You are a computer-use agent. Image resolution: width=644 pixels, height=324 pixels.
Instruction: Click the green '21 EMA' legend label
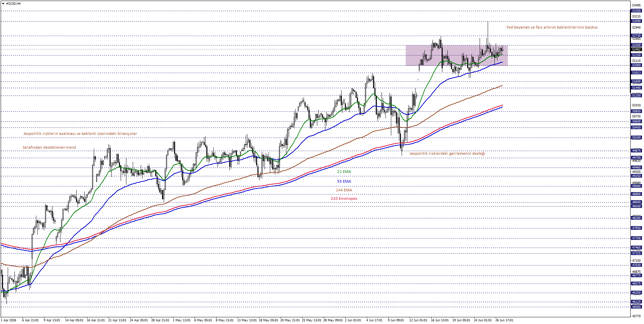pos(344,172)
